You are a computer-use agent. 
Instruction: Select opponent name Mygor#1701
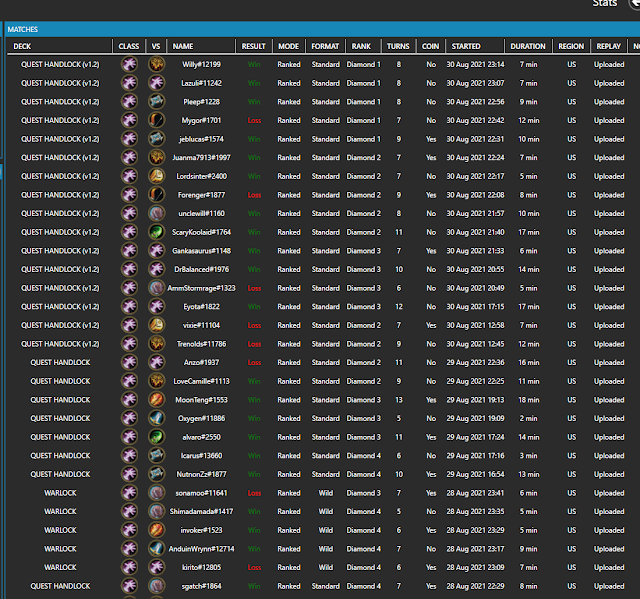(x=201, y=120)
